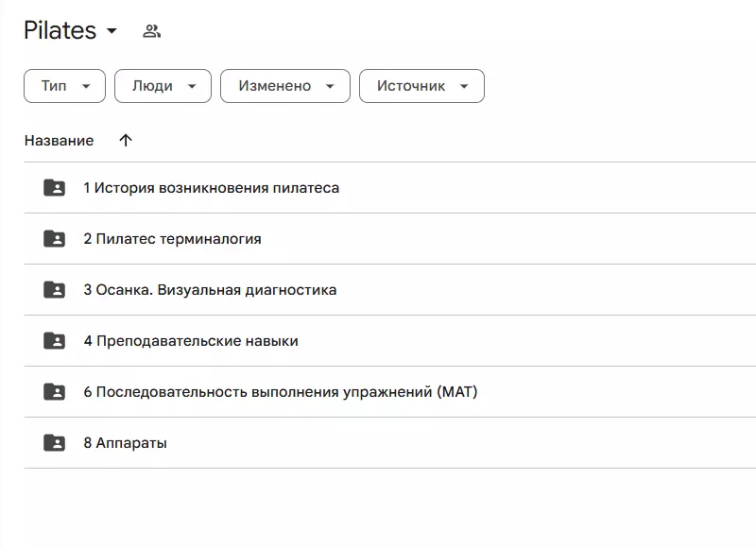Image resolution: width=756 pixels, height=548 pixels.
Task: Open the Изменено filter dropdown
Action: 284,85
